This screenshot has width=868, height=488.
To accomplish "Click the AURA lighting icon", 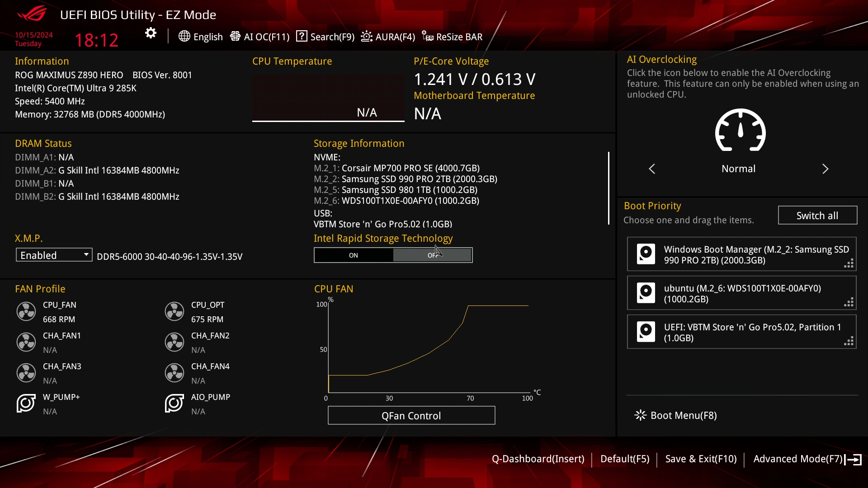I will click(367, 36).
